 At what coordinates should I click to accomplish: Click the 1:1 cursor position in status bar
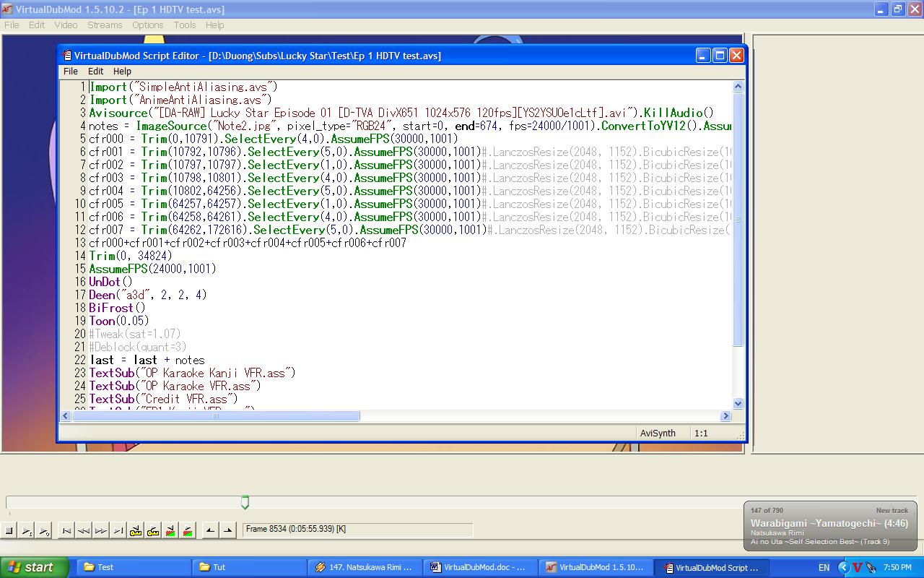pos(701,433)
